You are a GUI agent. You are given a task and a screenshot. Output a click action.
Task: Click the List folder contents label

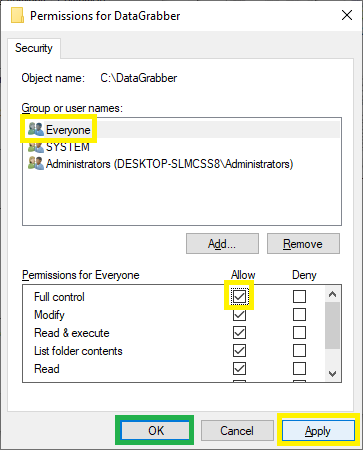coord(78,351)
